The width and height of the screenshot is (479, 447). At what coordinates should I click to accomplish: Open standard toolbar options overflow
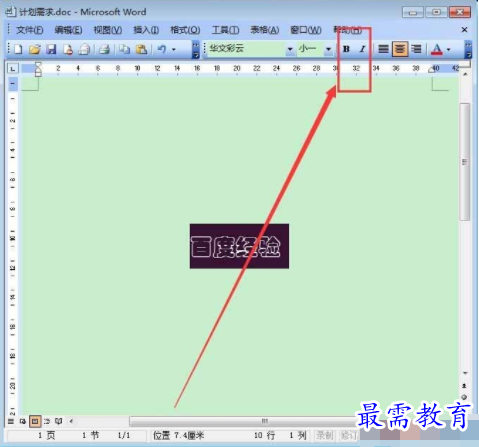point(196,50)
